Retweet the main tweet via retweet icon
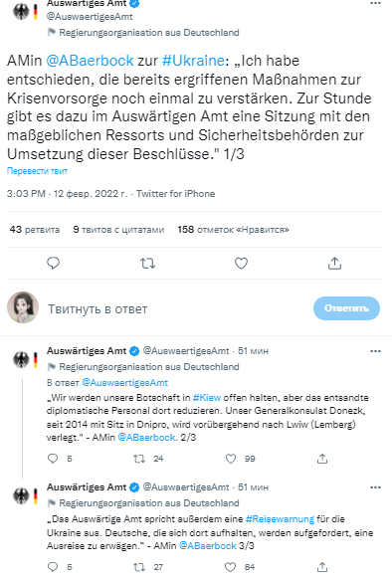The height and width of the screenshot is (579, 392). click(147, 264)
